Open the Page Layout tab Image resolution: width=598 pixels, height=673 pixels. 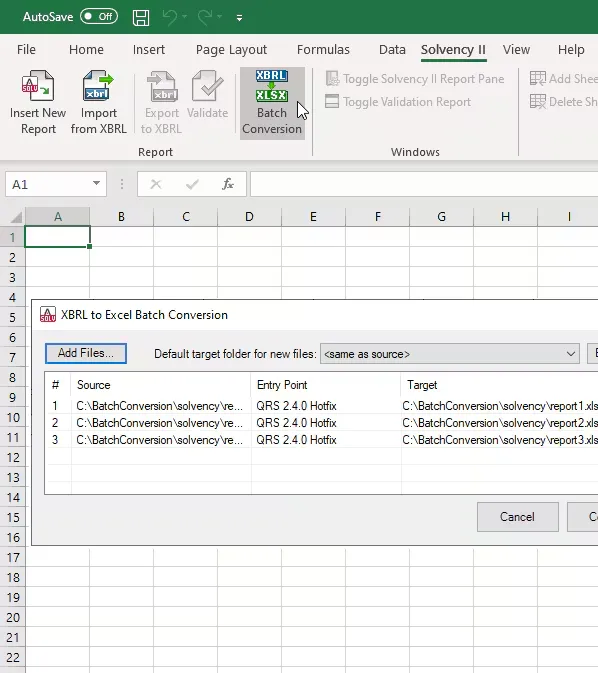(x=231, y=50)
